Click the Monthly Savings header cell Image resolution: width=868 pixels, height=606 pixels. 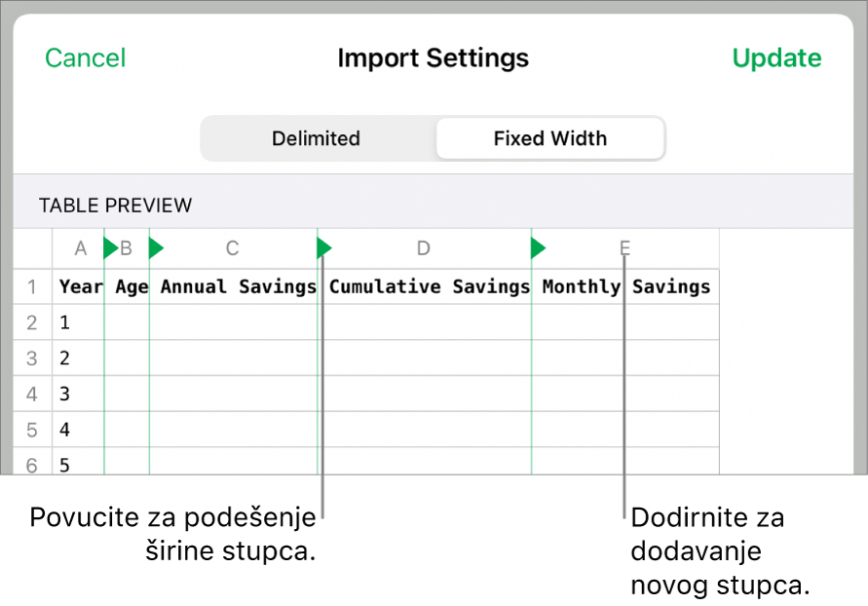click(x=625, y=287)
